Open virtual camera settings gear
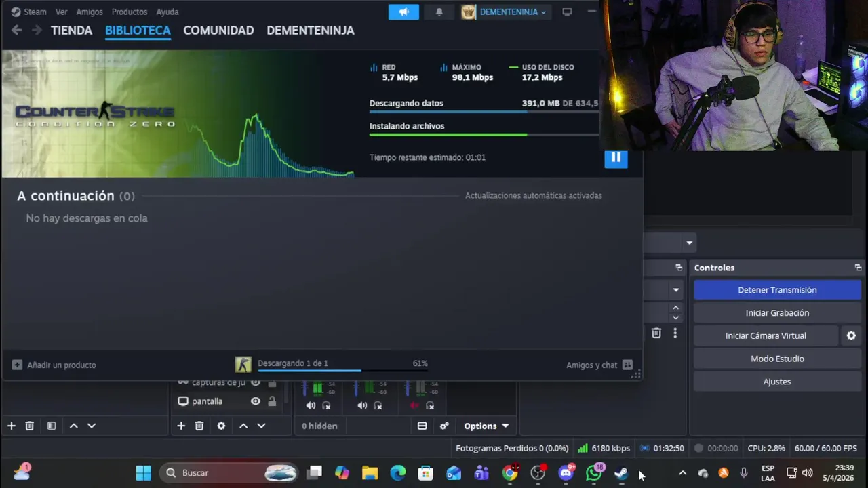868x488 pixels. click(x=851, y=335)
